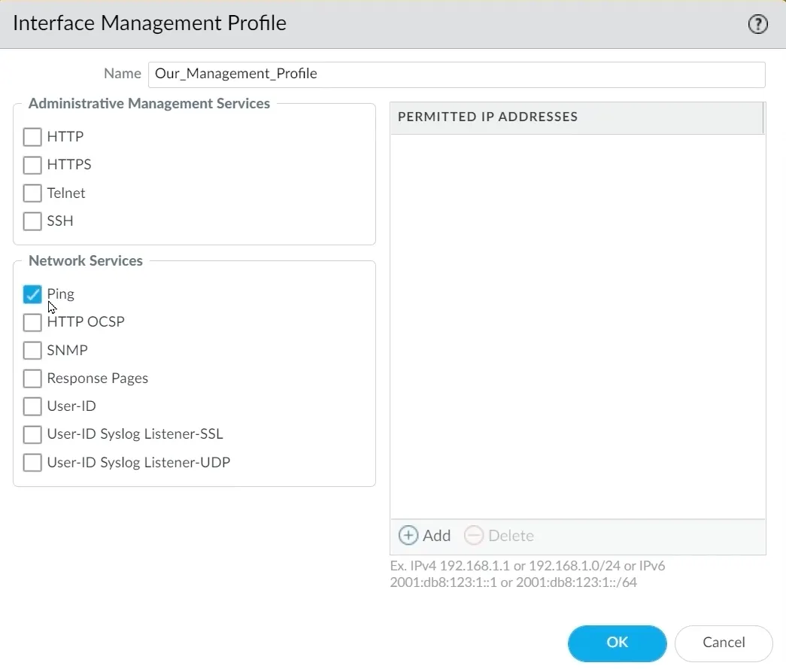This screenshot has width=786, height=672.
Task: Enable the HTTPS management service
Action: pos(32,165)
